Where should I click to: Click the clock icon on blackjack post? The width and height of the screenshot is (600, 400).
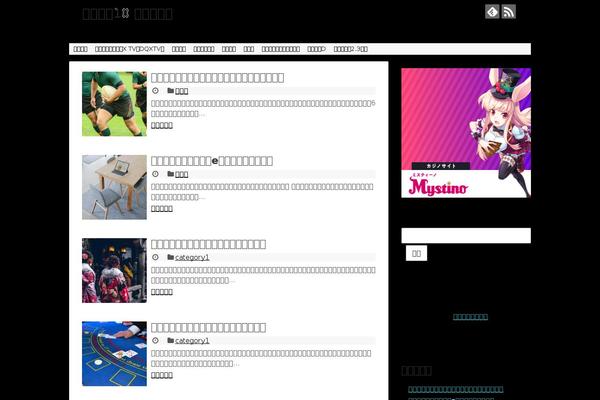[x=155, y=340]
